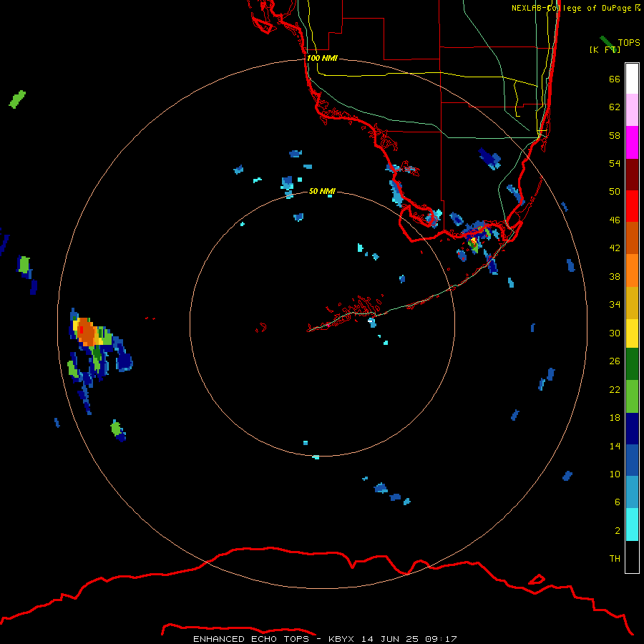The width and height of the screenshot is (644, 644).
Task: Click the legend value "54"
Action: 615,163
